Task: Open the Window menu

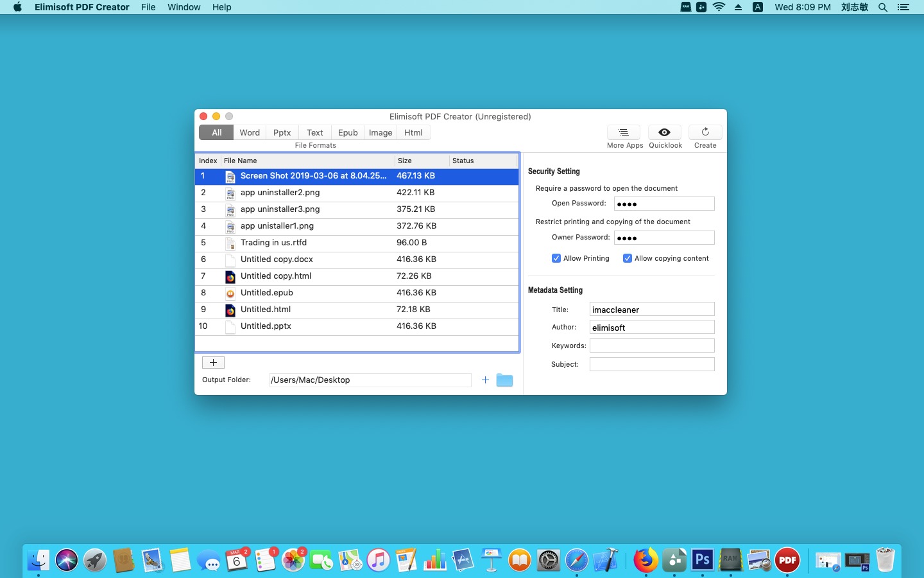Action: click(184, 7)
